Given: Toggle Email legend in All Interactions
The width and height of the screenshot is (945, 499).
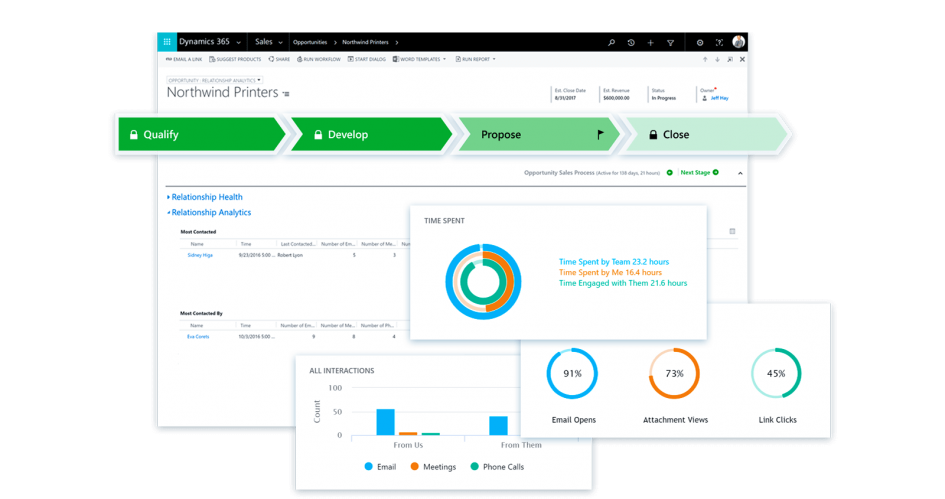Looking at the screenshot, I should (x=380, y=467).
